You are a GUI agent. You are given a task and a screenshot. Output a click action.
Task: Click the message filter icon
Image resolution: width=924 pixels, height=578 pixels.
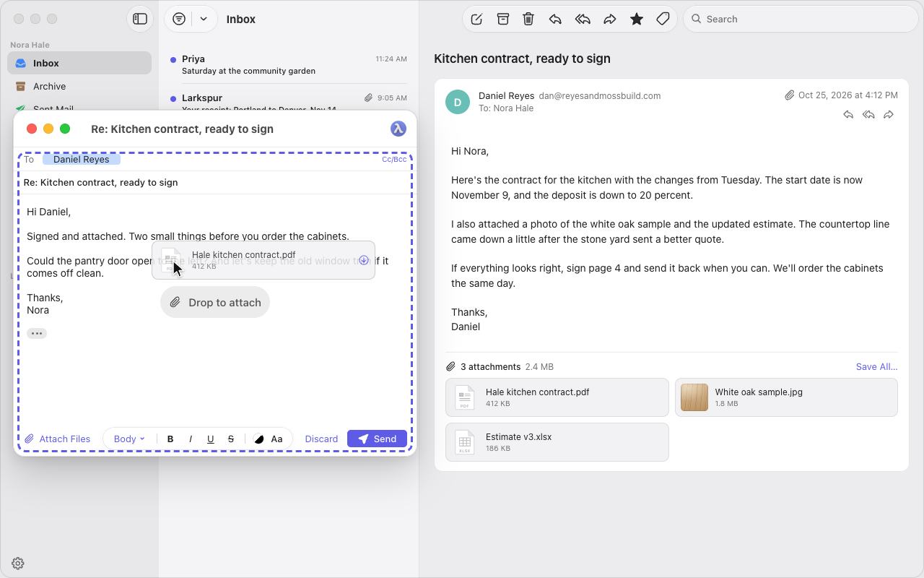(179, 20)
